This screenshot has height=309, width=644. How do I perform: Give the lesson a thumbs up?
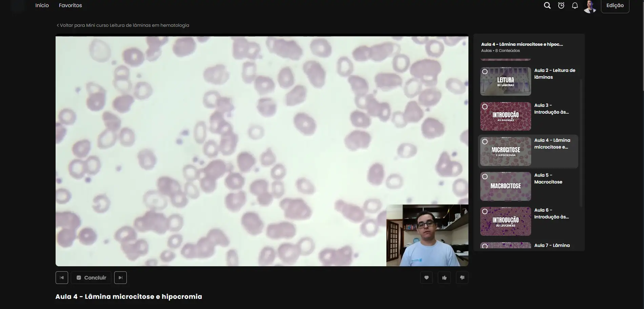444,278
